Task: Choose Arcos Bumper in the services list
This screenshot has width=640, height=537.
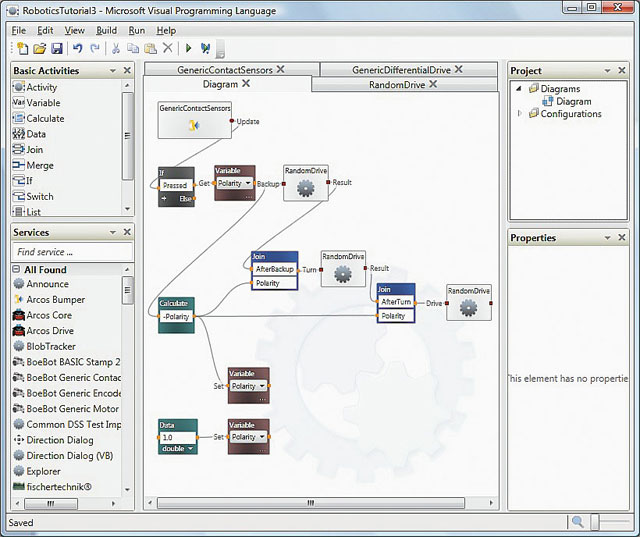Action: (55, 300)
